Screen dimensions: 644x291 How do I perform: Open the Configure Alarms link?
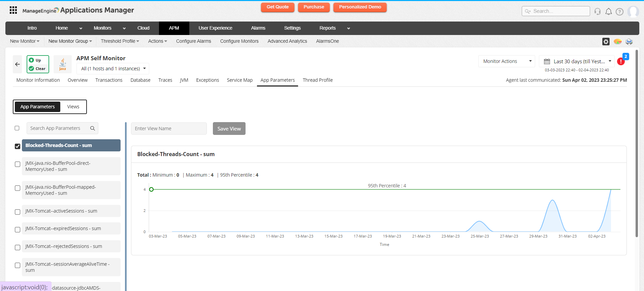point(194,41)
